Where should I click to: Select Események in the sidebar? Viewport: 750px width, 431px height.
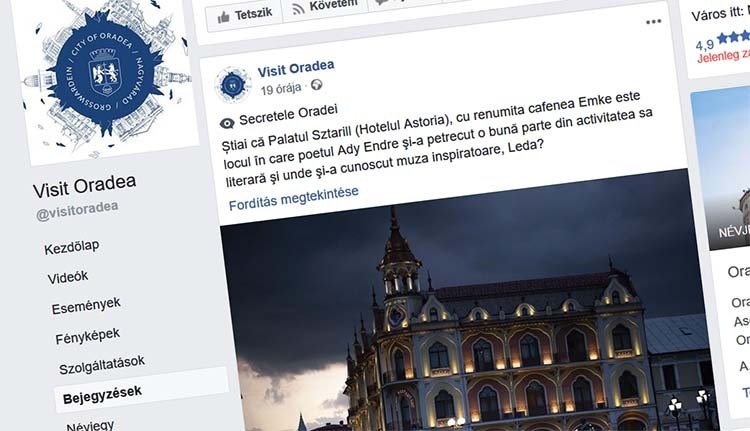coord(86,306)
